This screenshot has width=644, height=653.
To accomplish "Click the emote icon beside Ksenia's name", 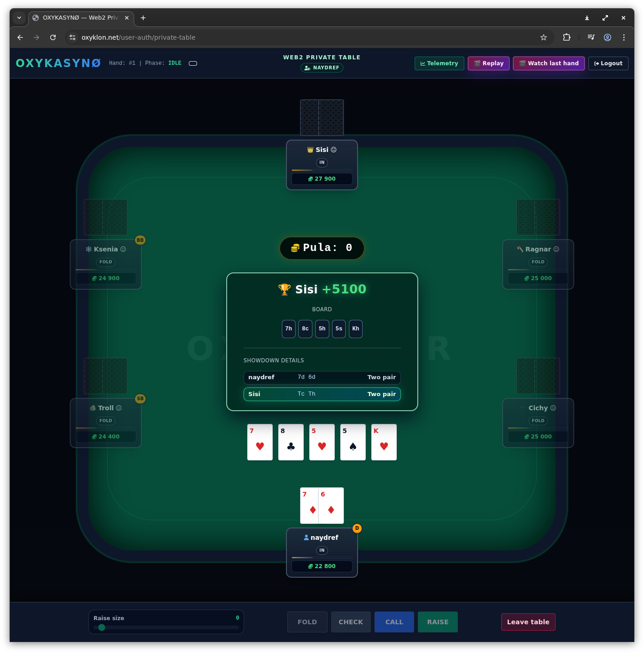I will (123, 249).
